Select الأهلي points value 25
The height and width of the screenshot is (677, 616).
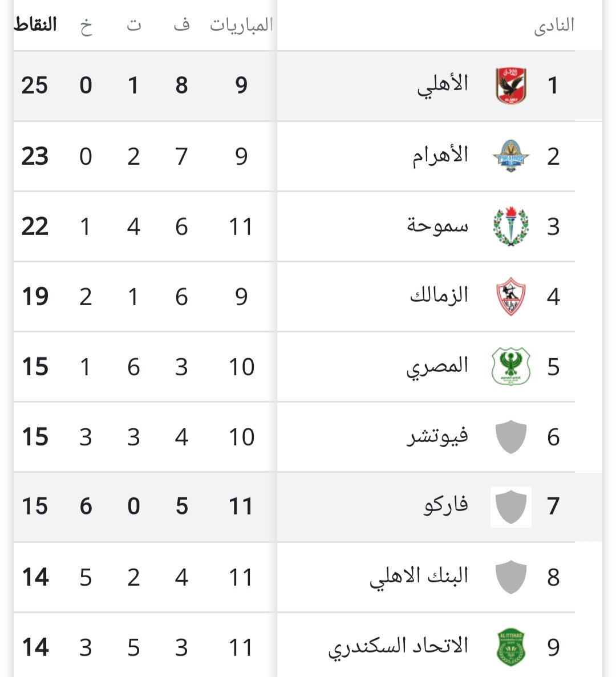(x=35, y=86)
